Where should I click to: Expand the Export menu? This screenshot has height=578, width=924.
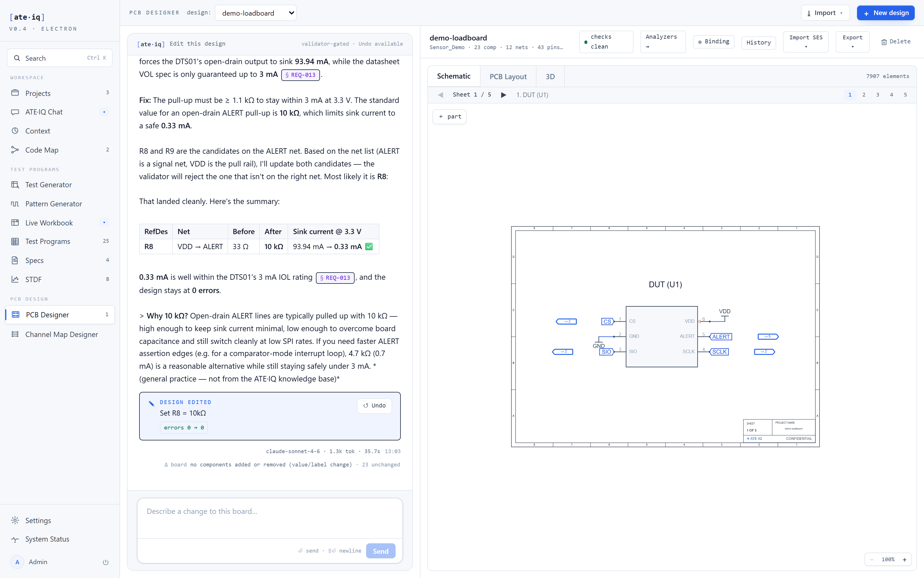point(852,42)
